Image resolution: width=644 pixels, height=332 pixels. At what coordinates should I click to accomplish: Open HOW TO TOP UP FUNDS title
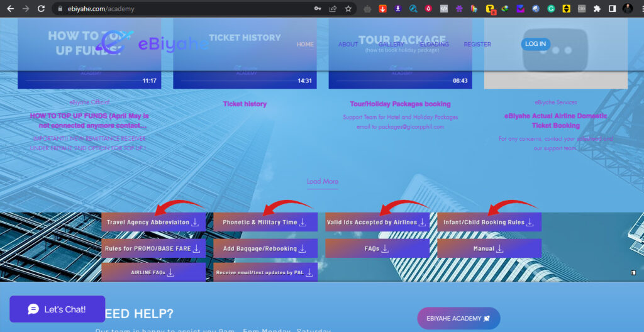click(89, 121)
